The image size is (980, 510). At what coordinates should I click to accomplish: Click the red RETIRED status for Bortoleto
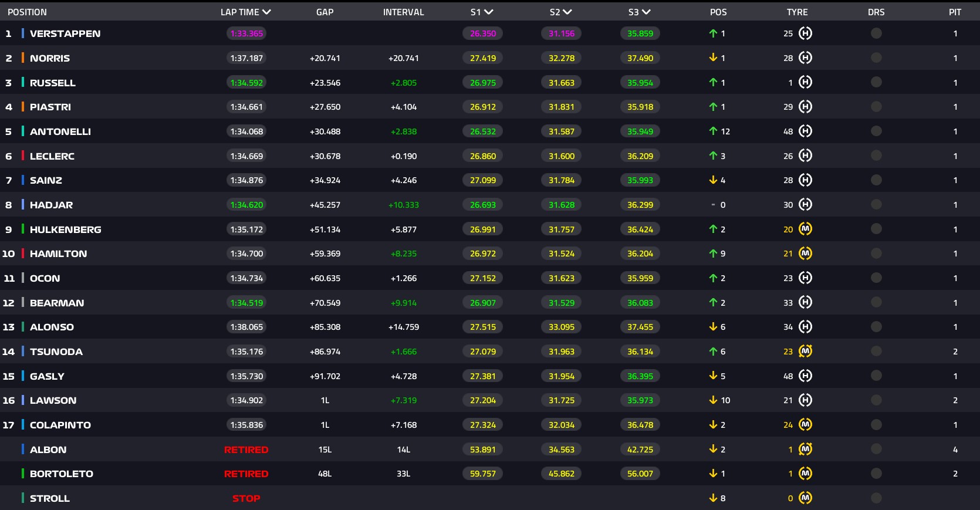tap(246, 474)
